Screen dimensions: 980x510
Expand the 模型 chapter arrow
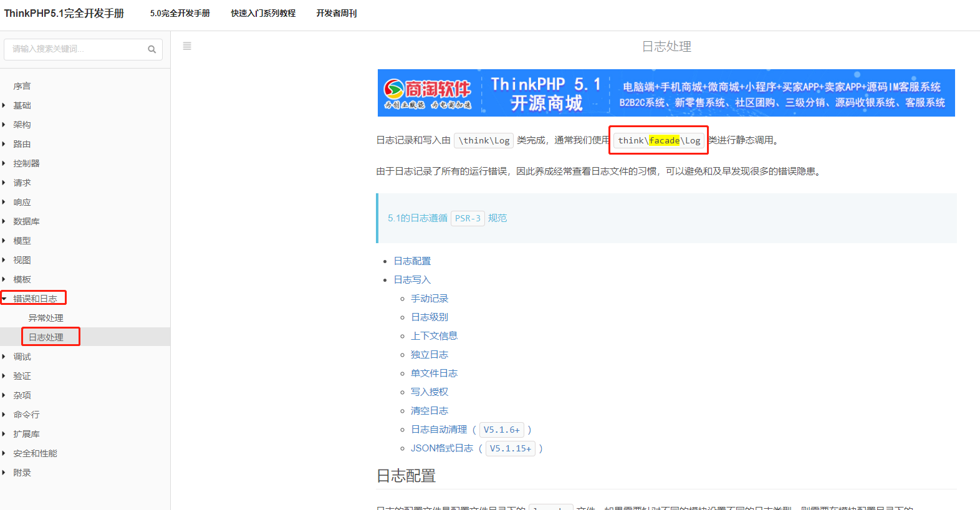coord(4,241)
